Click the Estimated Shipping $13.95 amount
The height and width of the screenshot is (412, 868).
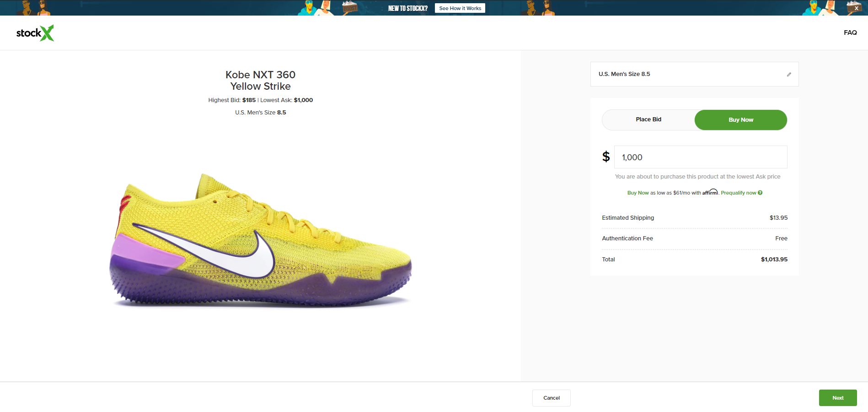(x=778, y=218)
